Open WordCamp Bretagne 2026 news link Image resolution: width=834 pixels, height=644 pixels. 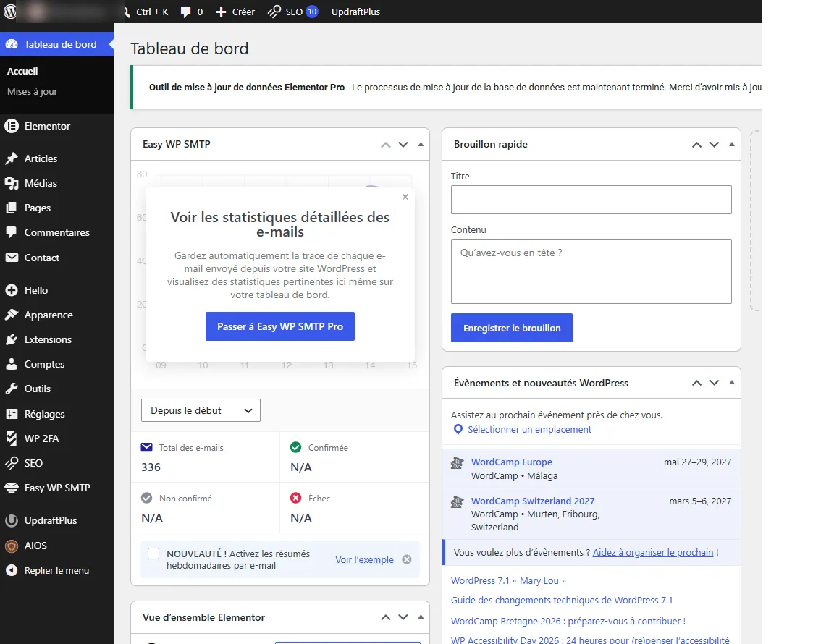pos(568,621)
